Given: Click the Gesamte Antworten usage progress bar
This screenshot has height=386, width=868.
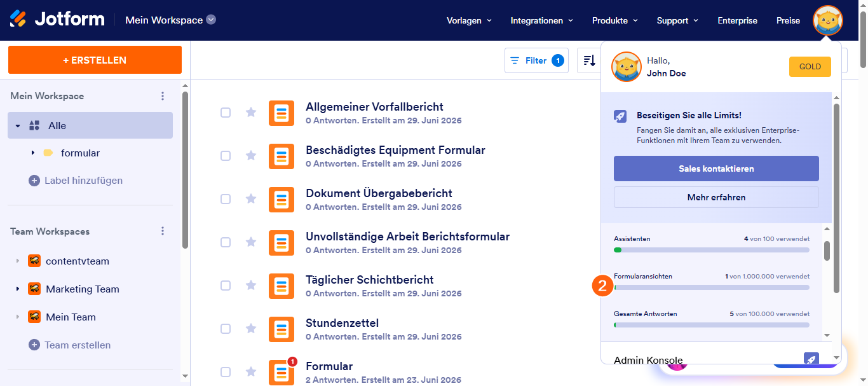Looking at the screenshot, I should (712, 325).
